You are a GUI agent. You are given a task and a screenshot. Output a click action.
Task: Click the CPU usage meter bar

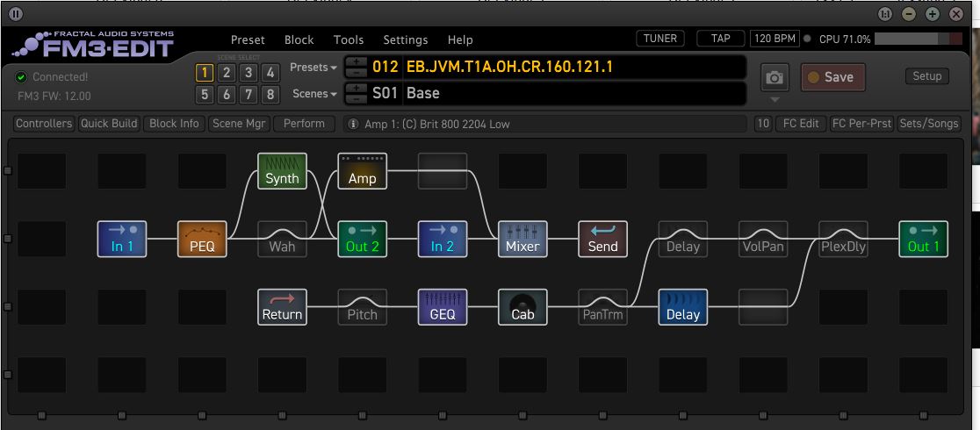pos(918,39)
